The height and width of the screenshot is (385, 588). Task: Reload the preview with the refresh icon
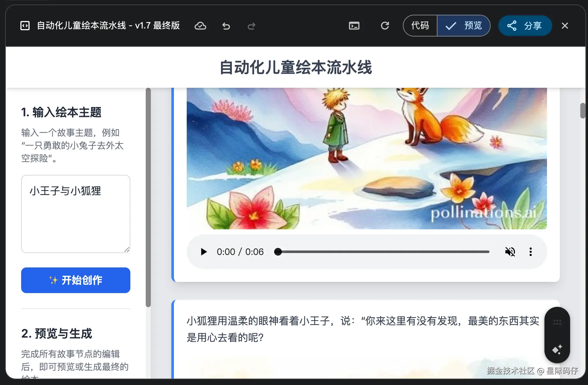click(x=385, y=26)
